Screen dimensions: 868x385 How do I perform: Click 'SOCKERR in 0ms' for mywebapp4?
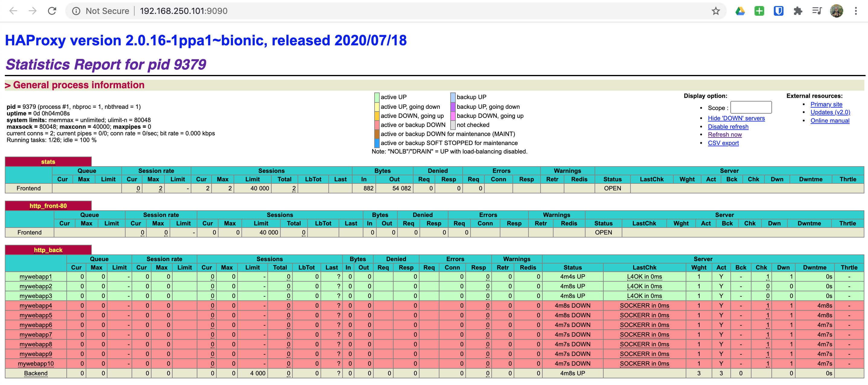tap(644, 306)
